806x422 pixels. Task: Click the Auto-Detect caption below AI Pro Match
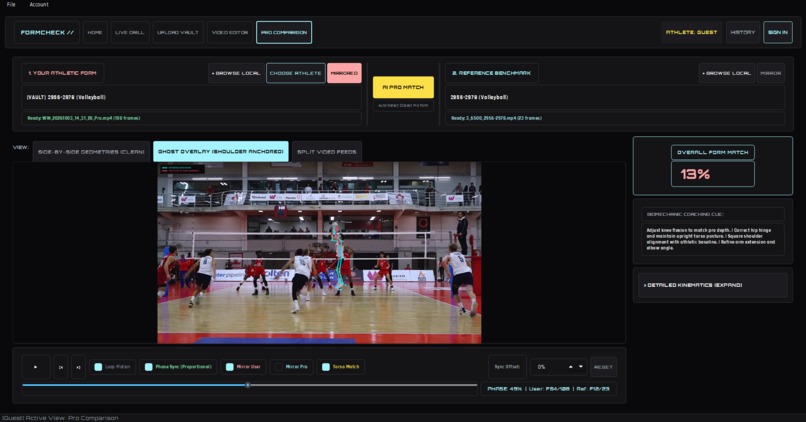[x=403, y=105]
